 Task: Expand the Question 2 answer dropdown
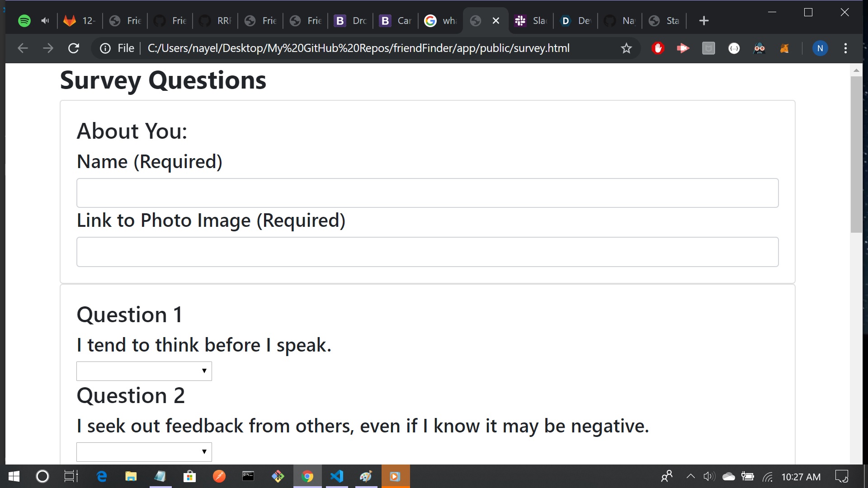tap(144, 452)
